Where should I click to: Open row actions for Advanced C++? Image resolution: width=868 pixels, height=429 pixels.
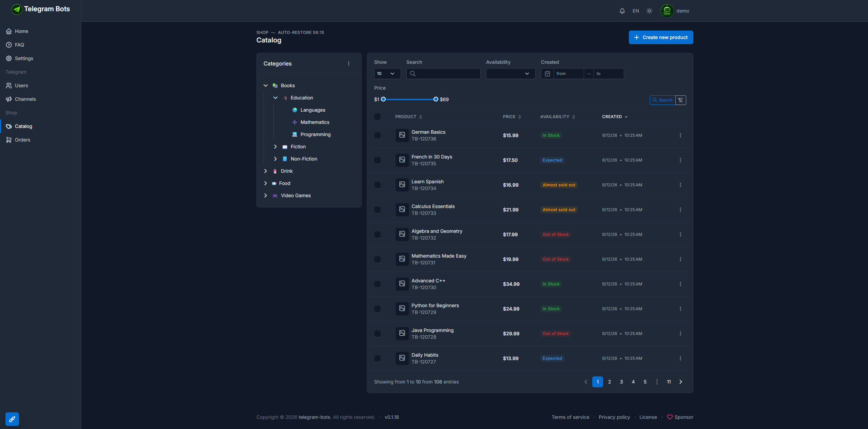coord(680,284)
